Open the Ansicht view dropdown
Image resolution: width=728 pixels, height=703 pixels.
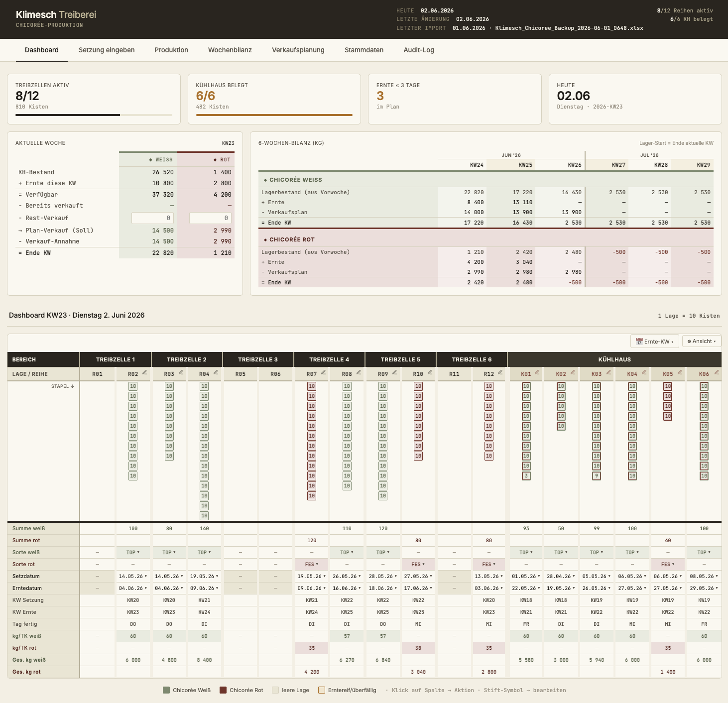(x=702, y=341)
